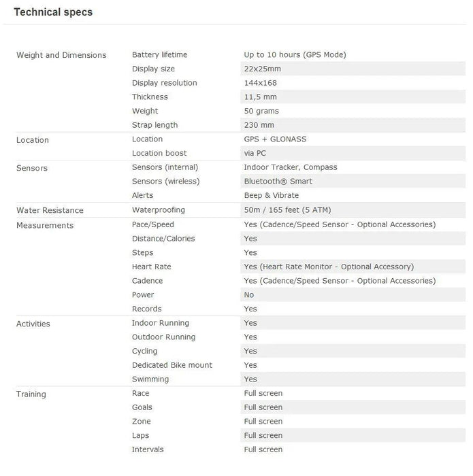Click the Heart Rate Monitor accessory value
Screen dimensions: 473x476
(329, 267)
